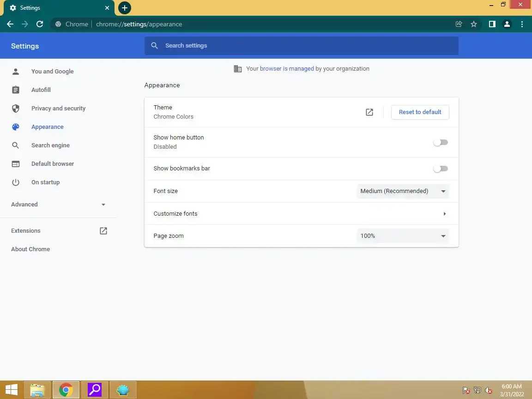Expand the Advanced section arrow
The image size is (532, 399).
coord(103,205)
